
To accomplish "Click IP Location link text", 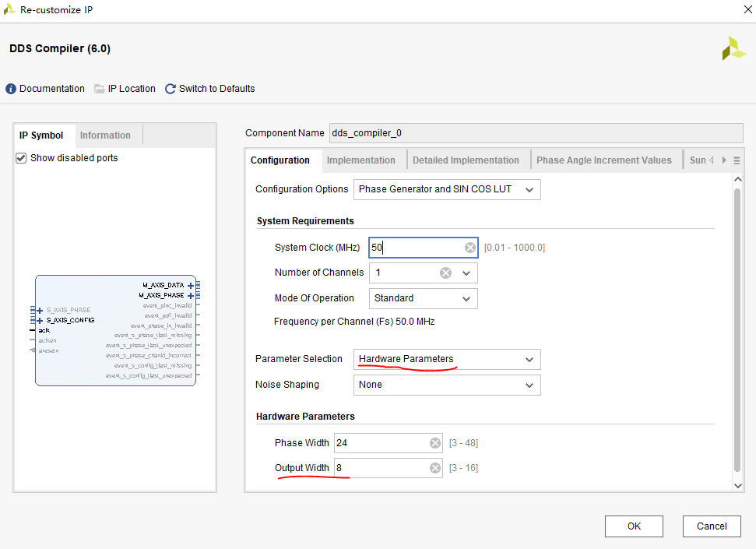I will [132, 89].
